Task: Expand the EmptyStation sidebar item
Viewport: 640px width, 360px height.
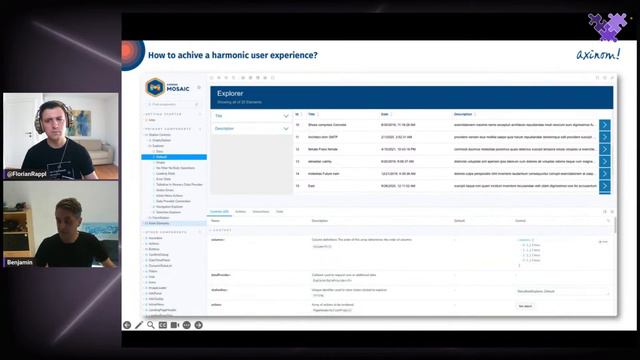Action: pos(161,140)
